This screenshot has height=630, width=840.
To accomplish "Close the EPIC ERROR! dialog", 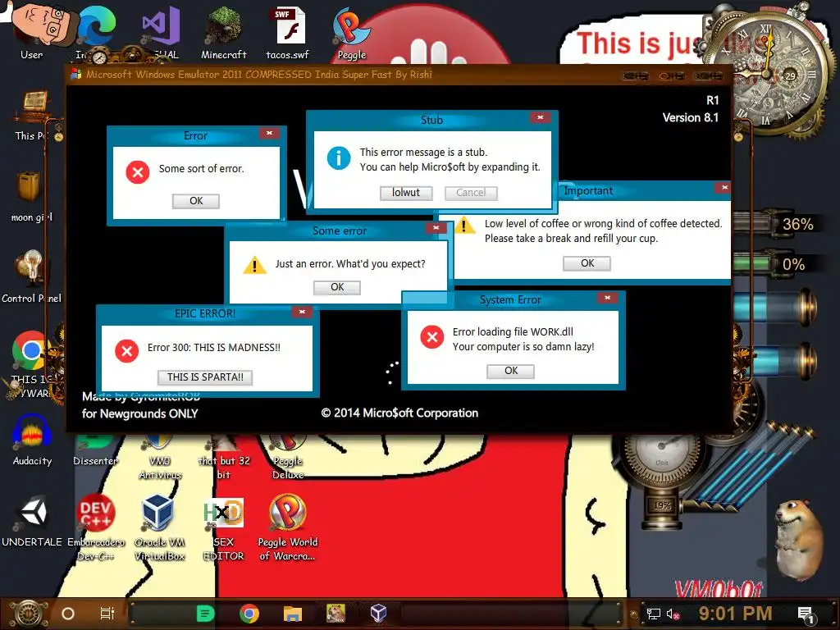I will click(302, 311).
